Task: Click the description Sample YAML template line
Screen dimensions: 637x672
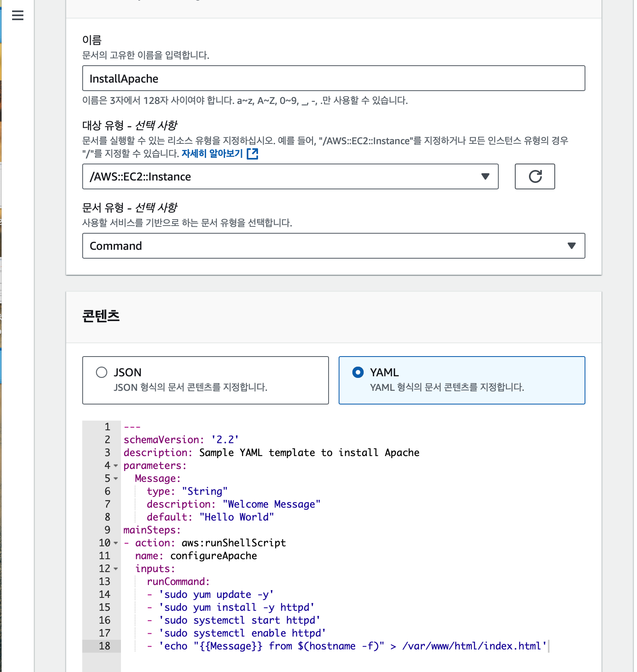Action: pos(271,452)
